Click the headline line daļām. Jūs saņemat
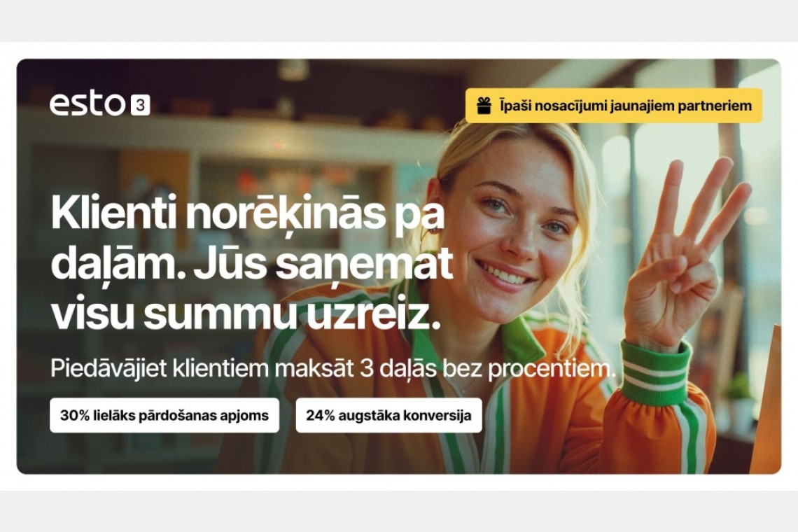The width and height of the screenshot is (798, 532). [252, 264]
